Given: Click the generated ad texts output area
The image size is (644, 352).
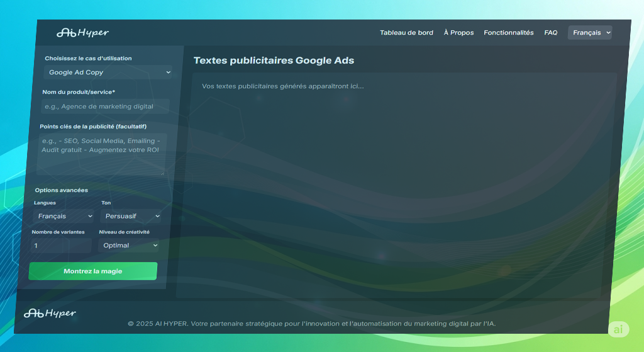Looking at the screenshot, I should tap(396, 189).
